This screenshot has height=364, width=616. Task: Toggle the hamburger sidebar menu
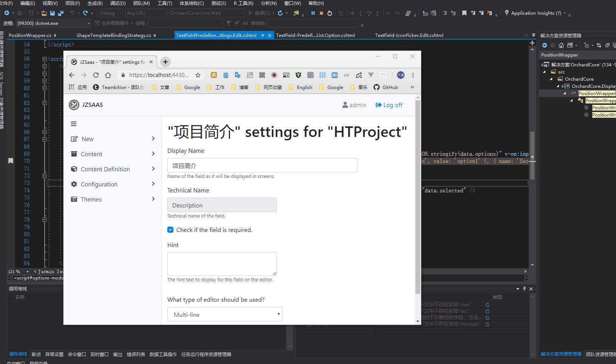pos(74,124)
